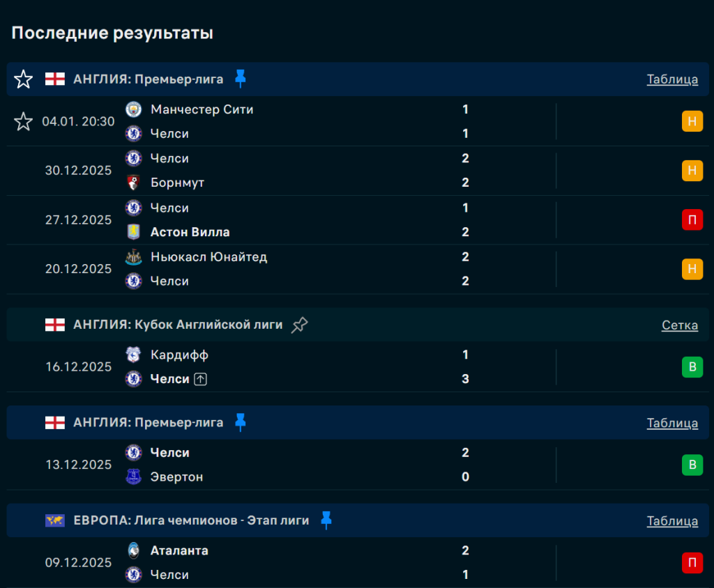Star the England Premier League header
Image resolution: width=714 pixels, height=588 pixels.
(x=23, y=79)
